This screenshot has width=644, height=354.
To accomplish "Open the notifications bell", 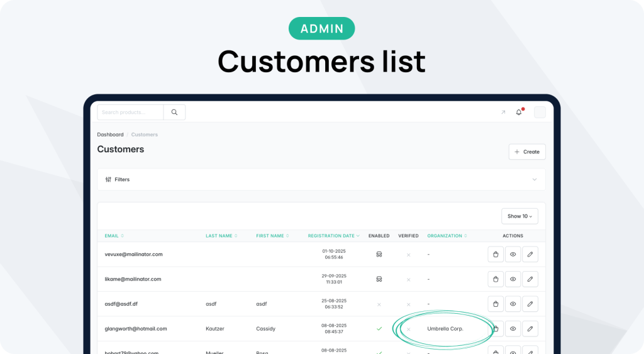I will click(519, 113).
